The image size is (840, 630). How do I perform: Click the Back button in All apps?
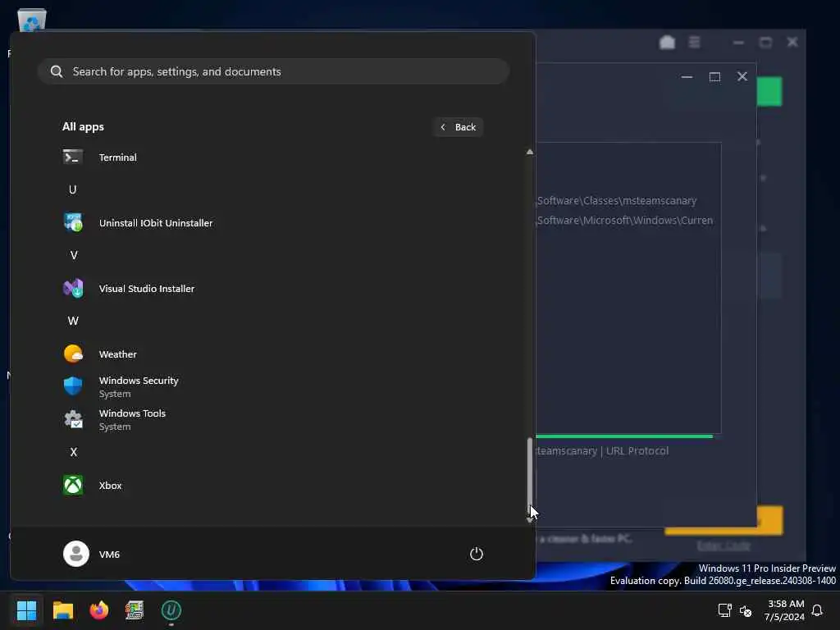coord(458,127)
